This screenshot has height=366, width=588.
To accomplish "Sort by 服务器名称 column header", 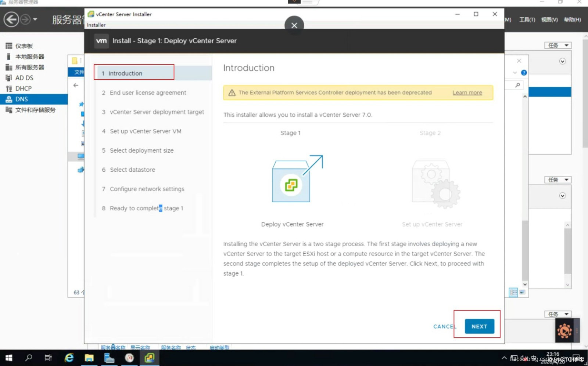I will (x=113, y=347).
